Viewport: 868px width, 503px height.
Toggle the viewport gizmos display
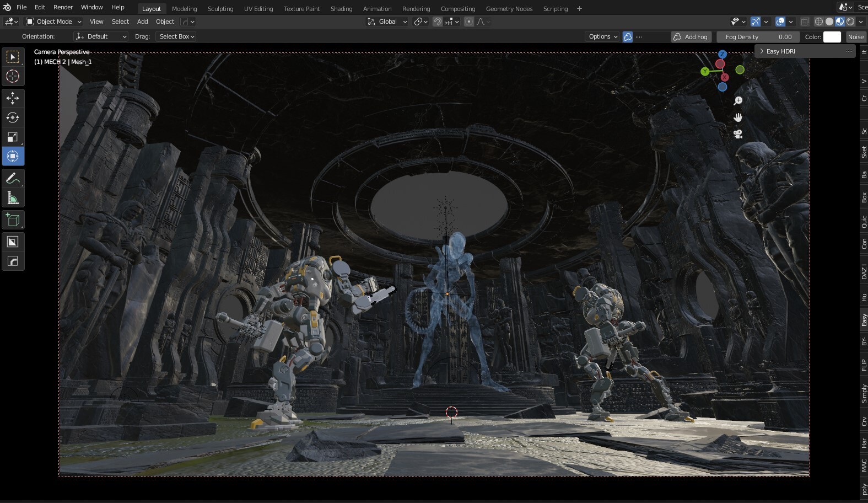point(756,22)
